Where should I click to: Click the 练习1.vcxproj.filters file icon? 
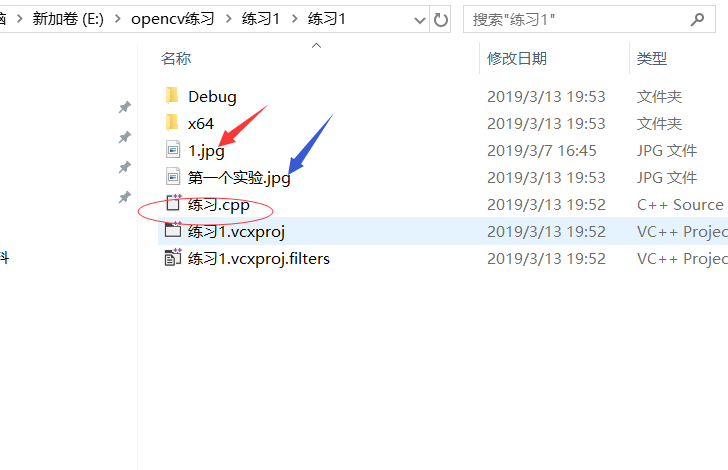point(173,257)
